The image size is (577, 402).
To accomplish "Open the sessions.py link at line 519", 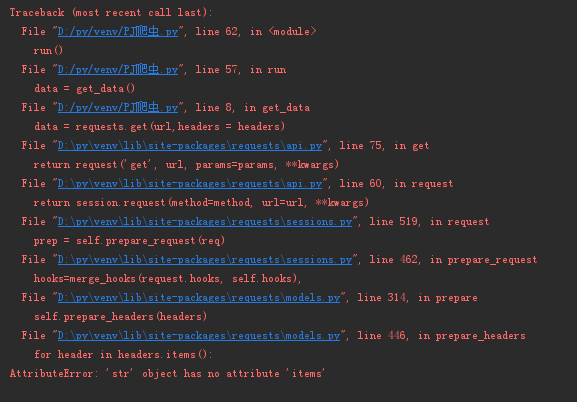I will pyautogui.click(x=205, y=222).
